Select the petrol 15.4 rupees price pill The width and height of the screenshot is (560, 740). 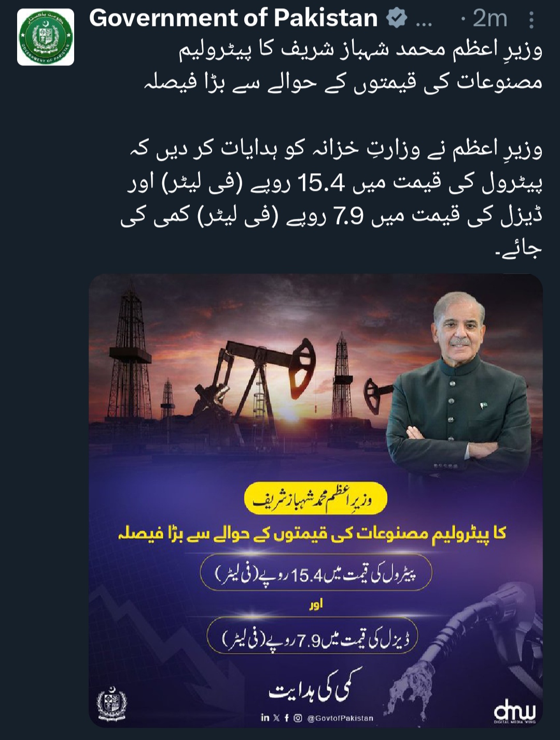(316, 573)
